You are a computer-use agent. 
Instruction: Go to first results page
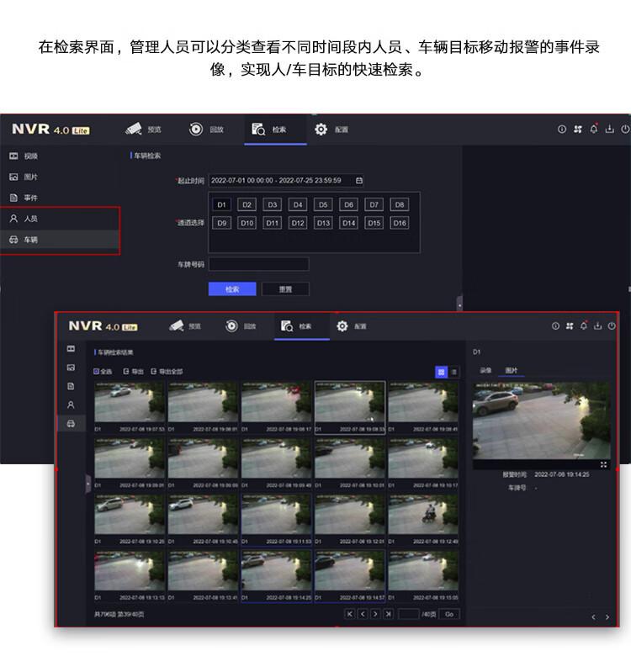pyautogui.click(x=350, y=614)
